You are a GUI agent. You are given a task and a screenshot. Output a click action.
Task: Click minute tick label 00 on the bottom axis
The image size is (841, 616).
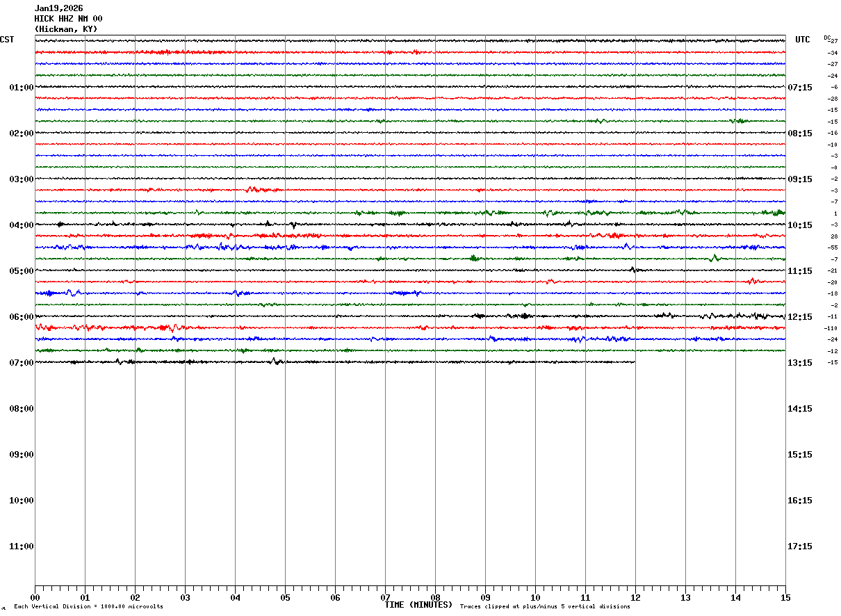(x=35, y=597)
